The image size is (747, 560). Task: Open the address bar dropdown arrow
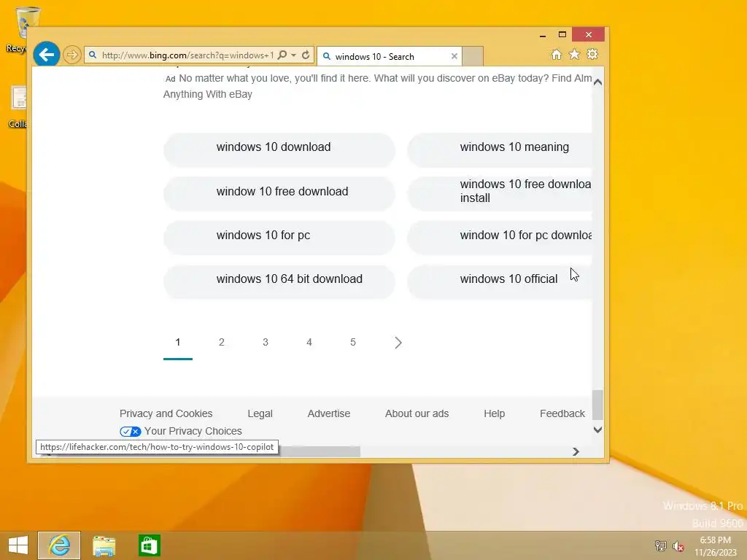click(x=294, y=55)
